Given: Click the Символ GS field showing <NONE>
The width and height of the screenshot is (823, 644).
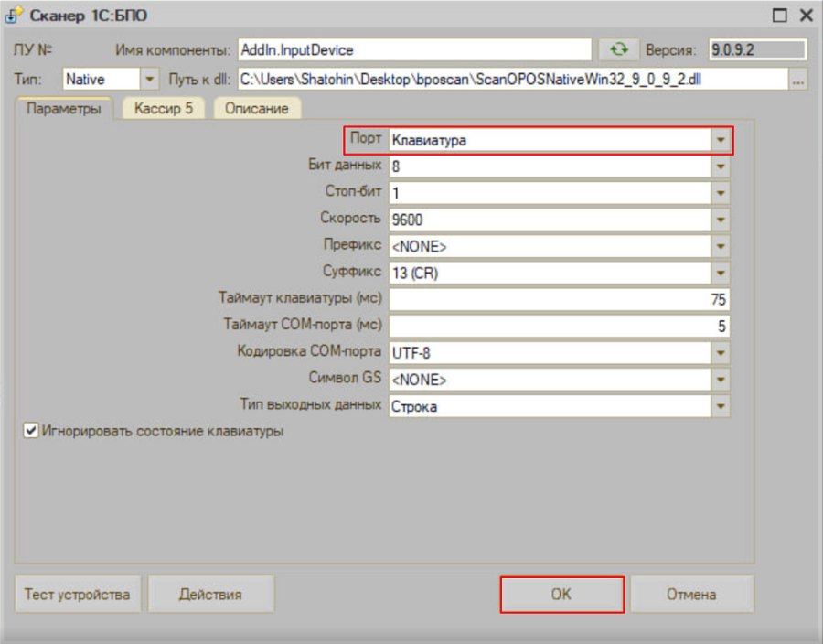Looking at the screenshot, I should click(x=550, y=380).
